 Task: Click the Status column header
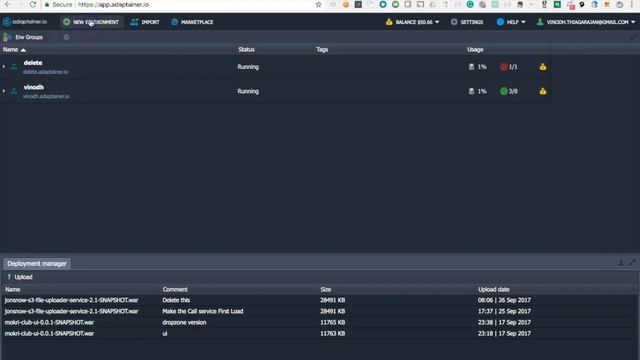247,49
